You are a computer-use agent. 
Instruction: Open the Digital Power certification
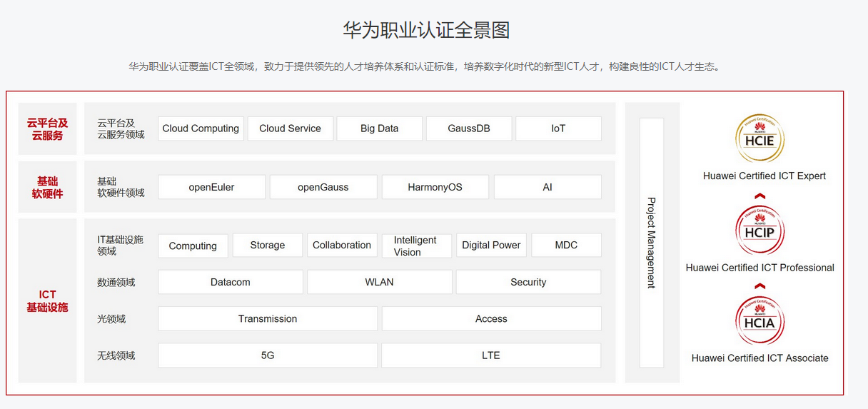point(491,246)
